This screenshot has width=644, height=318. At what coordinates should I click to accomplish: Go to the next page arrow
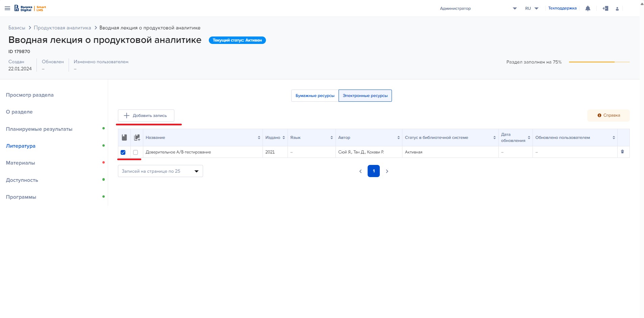tap(387, 171)
